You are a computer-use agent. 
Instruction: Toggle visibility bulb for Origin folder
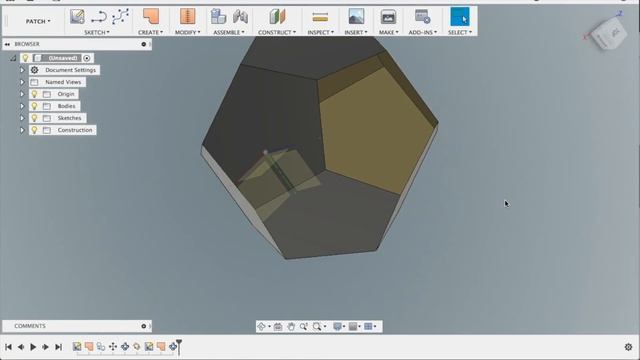click(35, 94)
